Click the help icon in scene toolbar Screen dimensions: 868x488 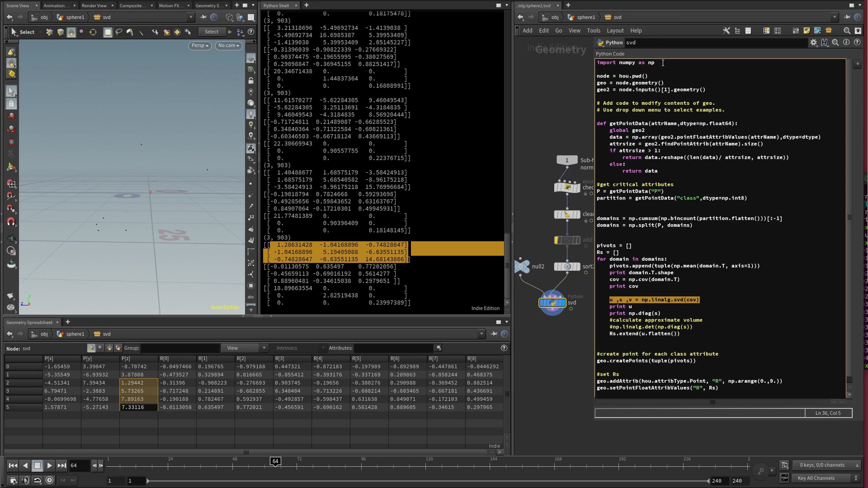click(251, 32)
